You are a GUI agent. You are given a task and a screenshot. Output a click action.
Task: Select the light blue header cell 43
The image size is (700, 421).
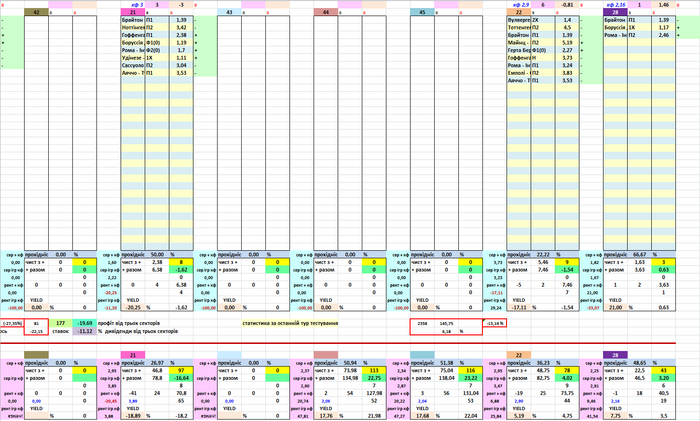click(x=229, y=12)
